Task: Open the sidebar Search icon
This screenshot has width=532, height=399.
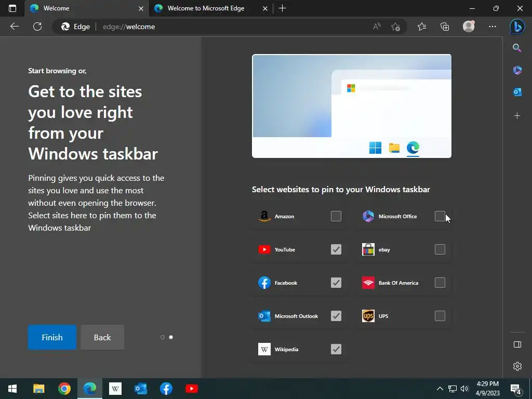Action: pos(517,48)
